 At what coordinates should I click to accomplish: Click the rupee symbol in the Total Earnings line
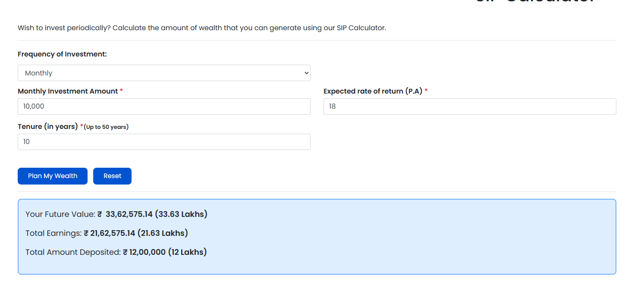click(x=86, y=233)
